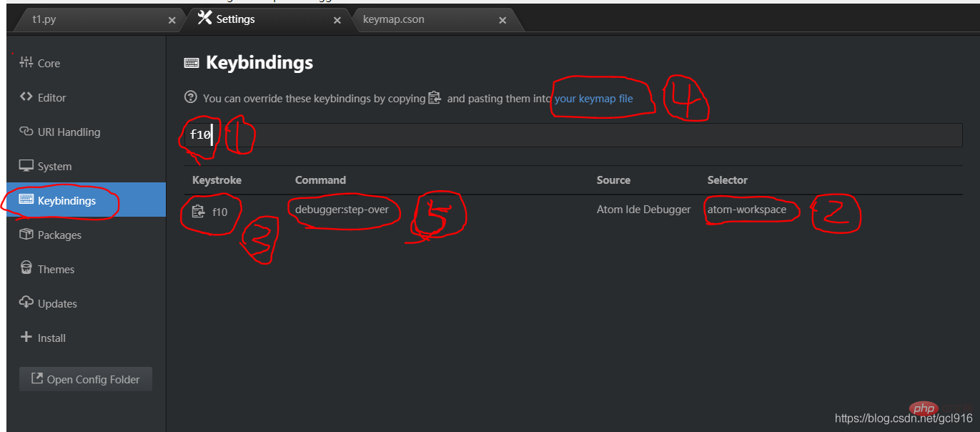Select the Keybindings sidebar item

[86, 200]
